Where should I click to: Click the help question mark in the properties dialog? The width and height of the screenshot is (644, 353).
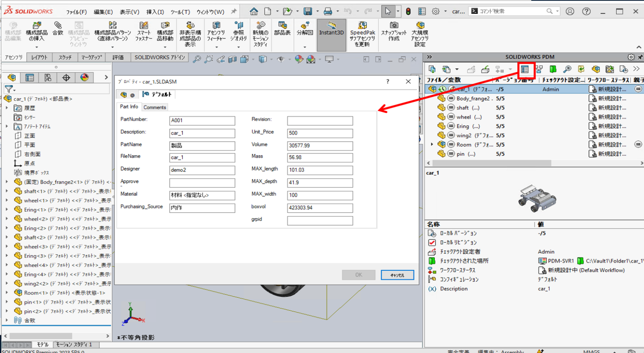(x=387, y=81)
